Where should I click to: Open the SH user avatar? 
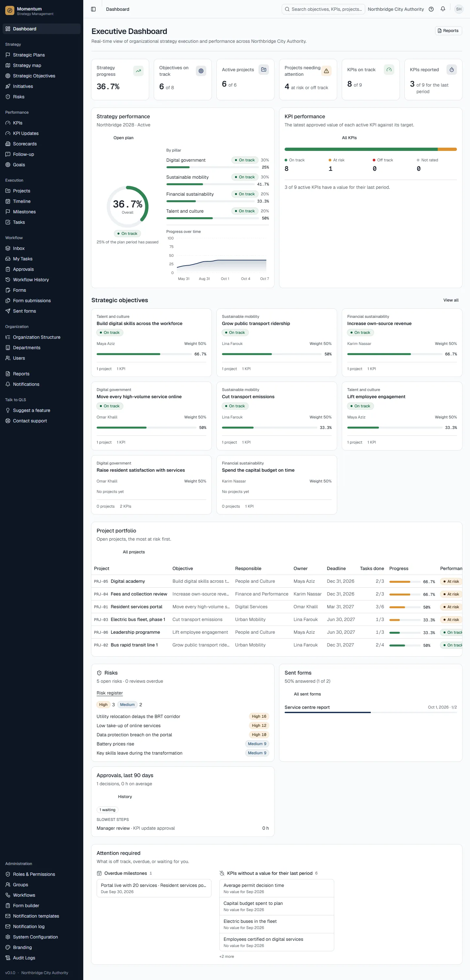pos(459,9)
